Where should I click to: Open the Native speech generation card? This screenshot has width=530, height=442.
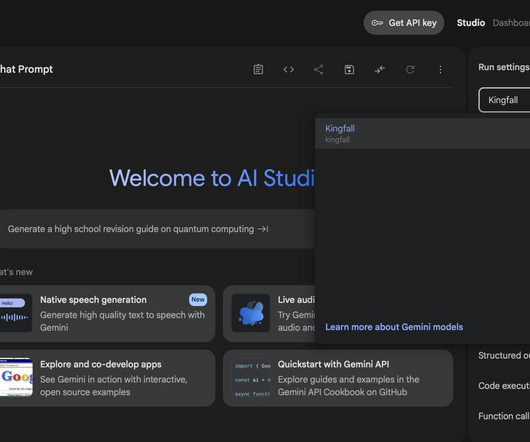(x=107, y=313)
